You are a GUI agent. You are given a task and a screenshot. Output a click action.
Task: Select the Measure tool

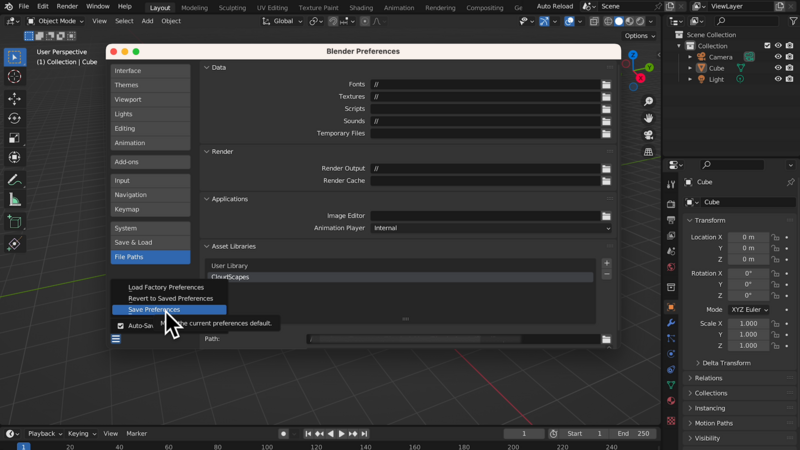click(x=14, y=200)
